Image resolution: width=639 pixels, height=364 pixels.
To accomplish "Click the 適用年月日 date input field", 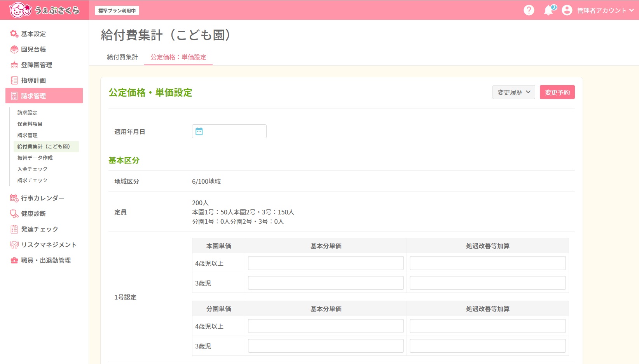I will coord(229,131).
